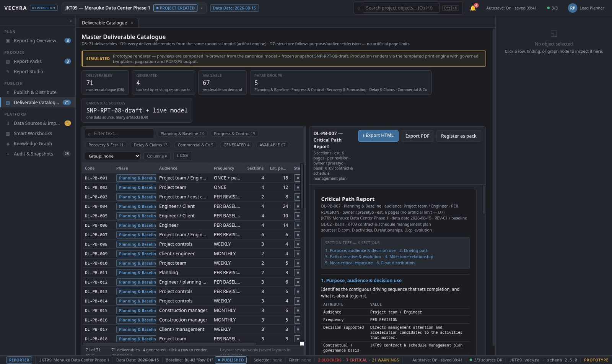Select the DL-PB-004 row code
Viewport: 612px width, 364px height.
coord(96,206)
